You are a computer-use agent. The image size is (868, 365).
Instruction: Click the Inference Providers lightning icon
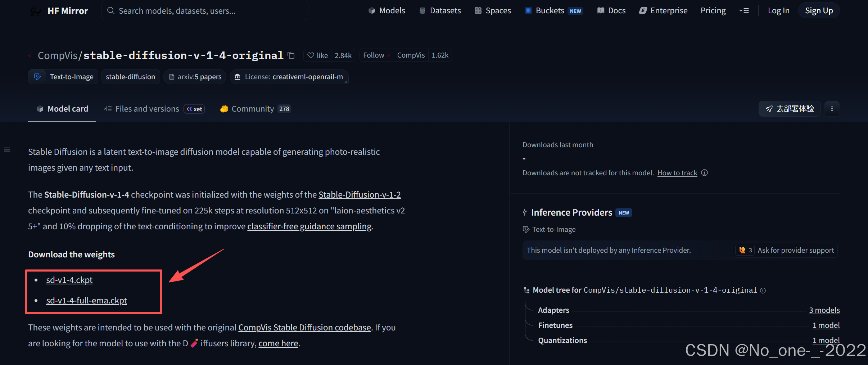(x=525, y=212)
